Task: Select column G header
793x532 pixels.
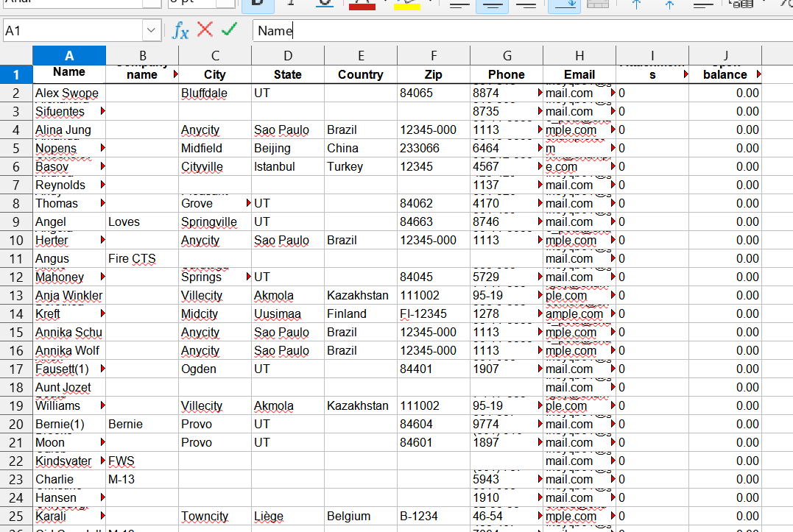Action: [x=507, y=56]
